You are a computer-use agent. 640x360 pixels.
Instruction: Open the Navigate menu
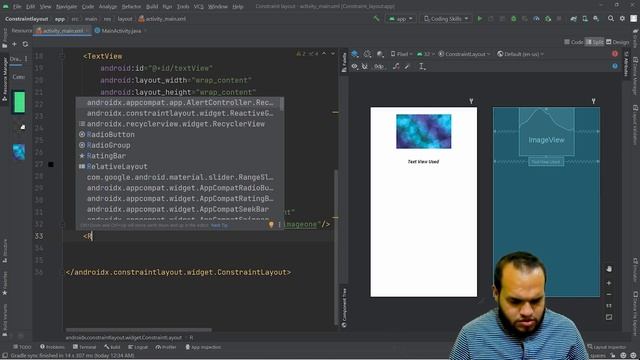[x=66, y=7]
